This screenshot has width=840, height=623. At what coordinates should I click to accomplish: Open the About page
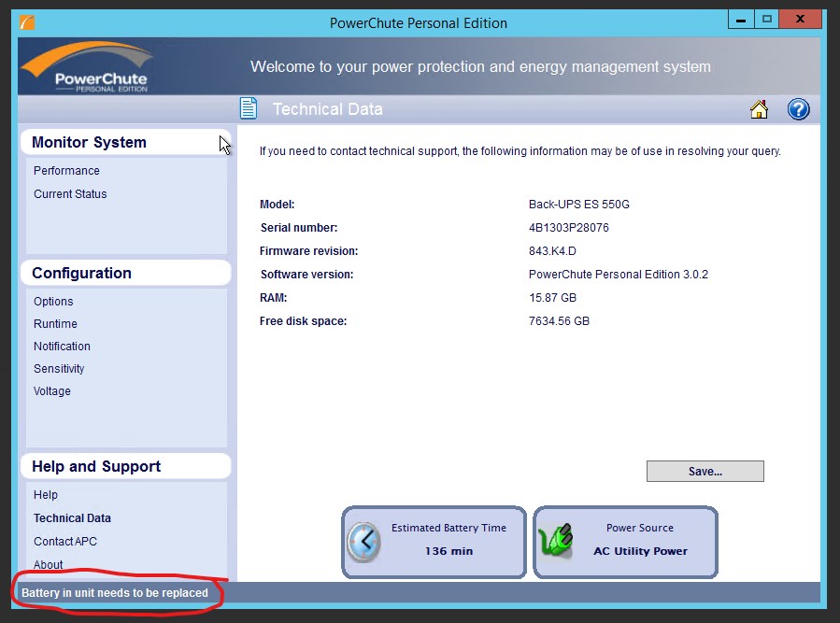pos(49,564)
